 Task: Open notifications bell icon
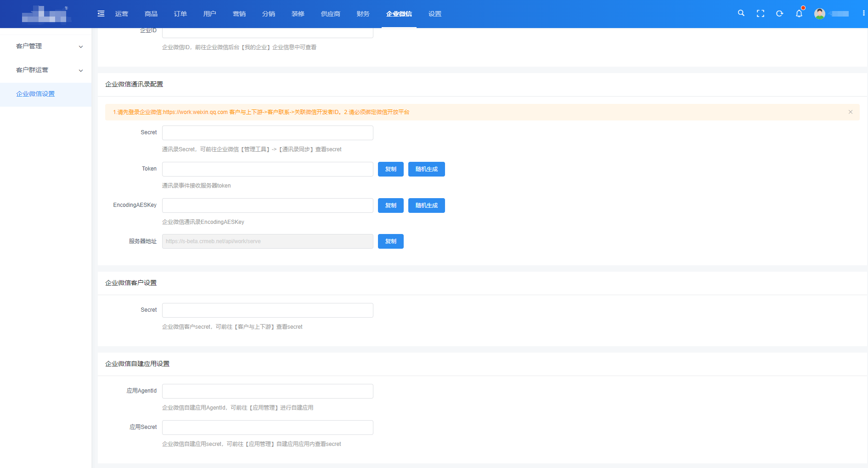(799, 14)
